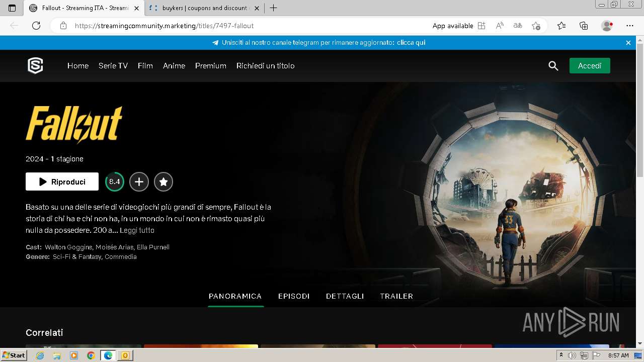The height and width of the screenshot is (362, 644).
Task: Open the Collections icon
Action: (x=584, y=26)
